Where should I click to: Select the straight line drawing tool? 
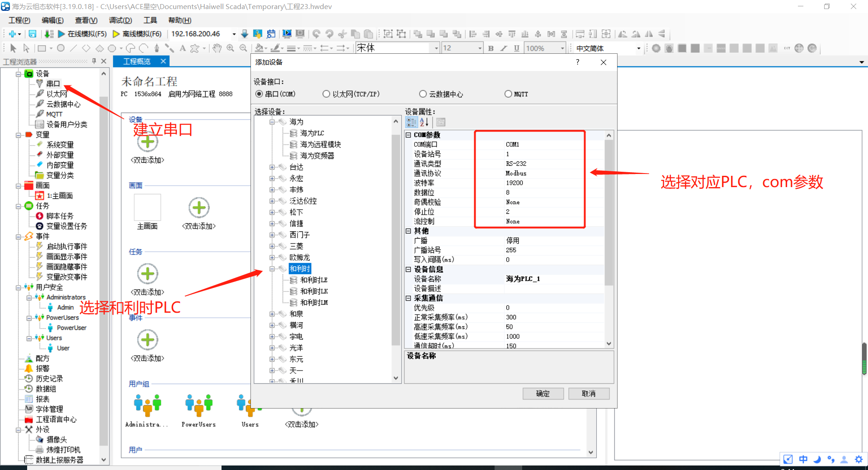click(x=73, y=48)
